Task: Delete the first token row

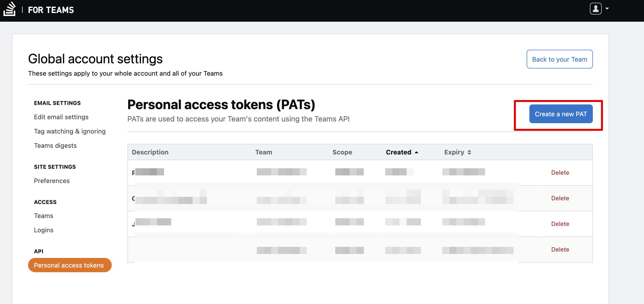Action: [560, 172]
